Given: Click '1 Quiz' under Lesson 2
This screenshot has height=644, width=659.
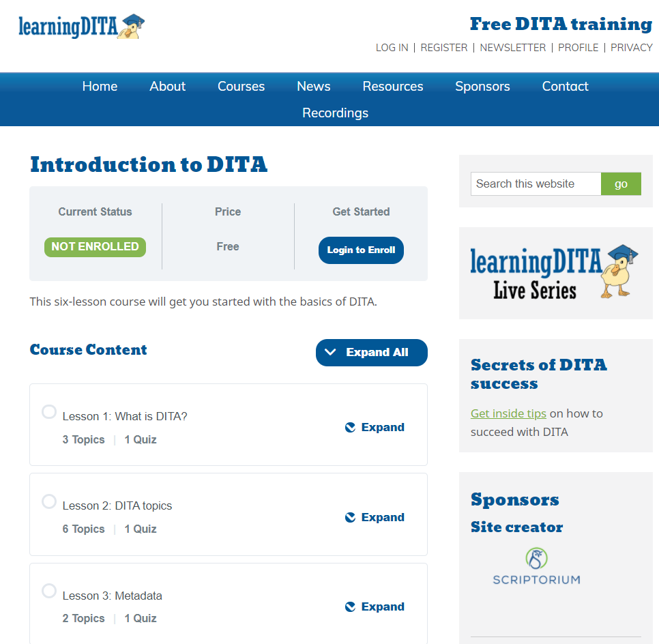Looking at the screenshot, I should (141, 529).
